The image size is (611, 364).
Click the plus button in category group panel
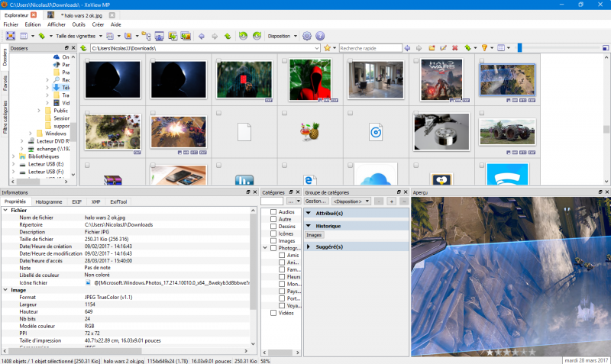click(x=392, y=201)
